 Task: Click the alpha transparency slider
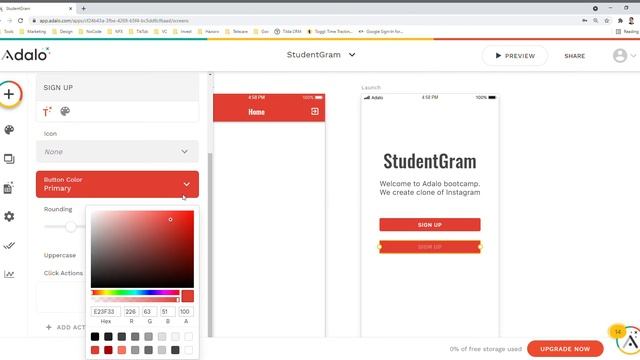(135, 300)
